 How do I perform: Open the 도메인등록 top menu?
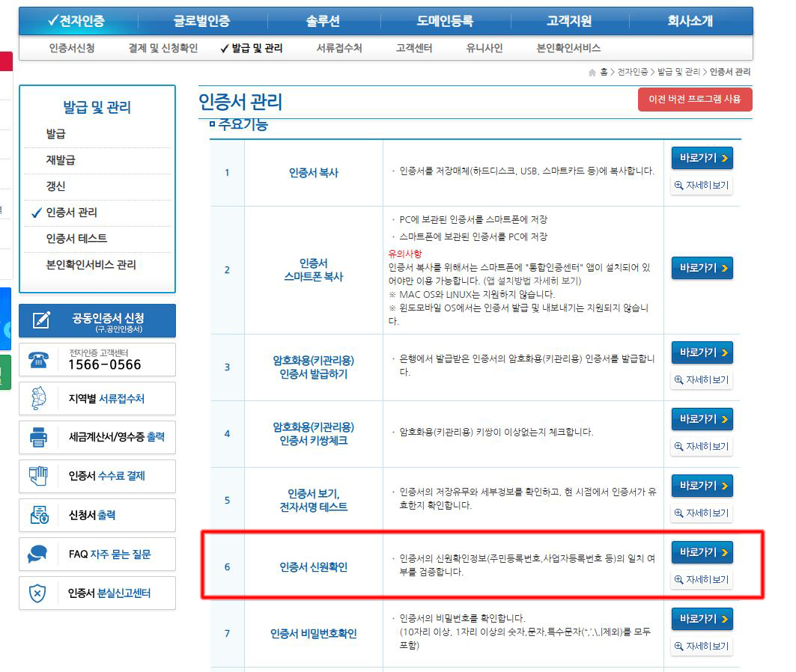click(445, 21)
